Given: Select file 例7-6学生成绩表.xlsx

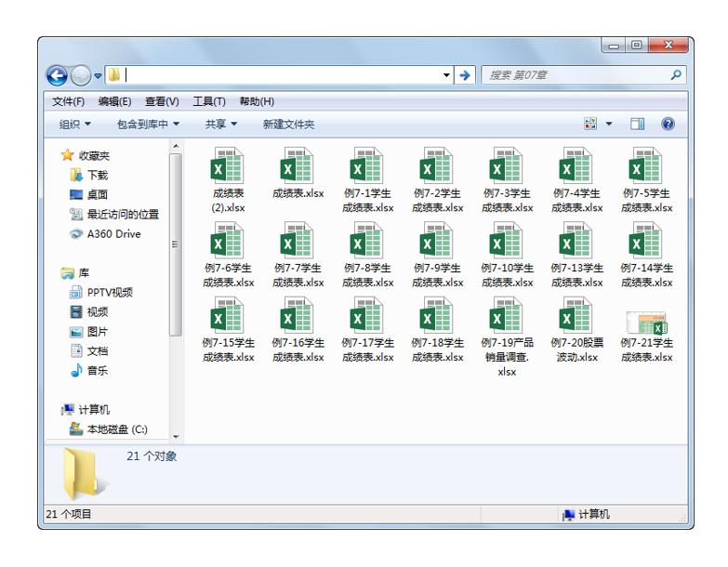Looking at the screenshot, I should [x=228, y=255].
